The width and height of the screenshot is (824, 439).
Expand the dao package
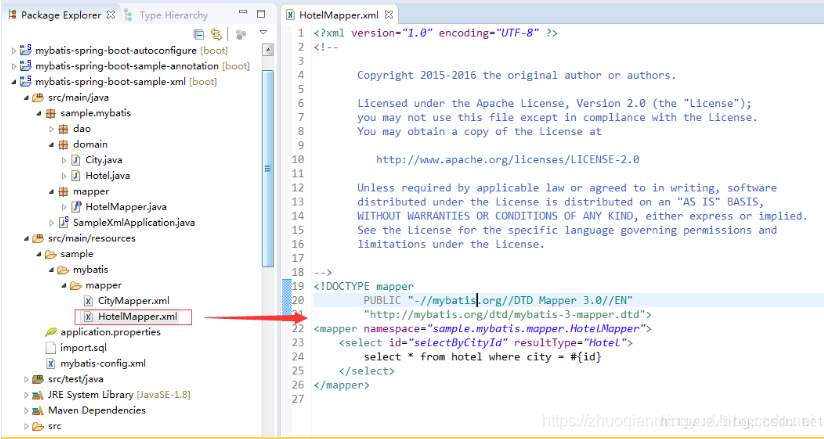[52, 129]
